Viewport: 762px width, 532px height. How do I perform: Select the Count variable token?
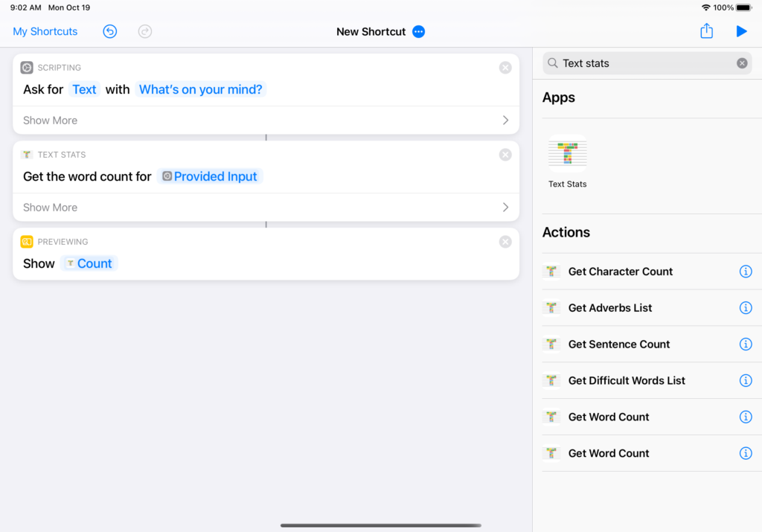click(89, 263)
